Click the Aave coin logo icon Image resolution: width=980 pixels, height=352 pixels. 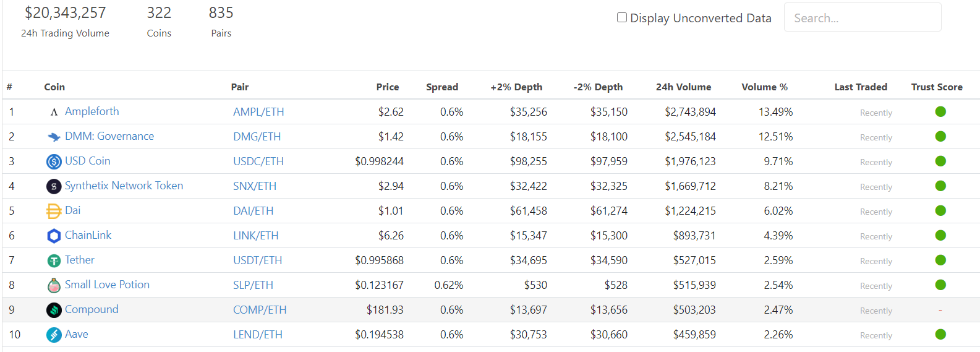tap(54, 335)
